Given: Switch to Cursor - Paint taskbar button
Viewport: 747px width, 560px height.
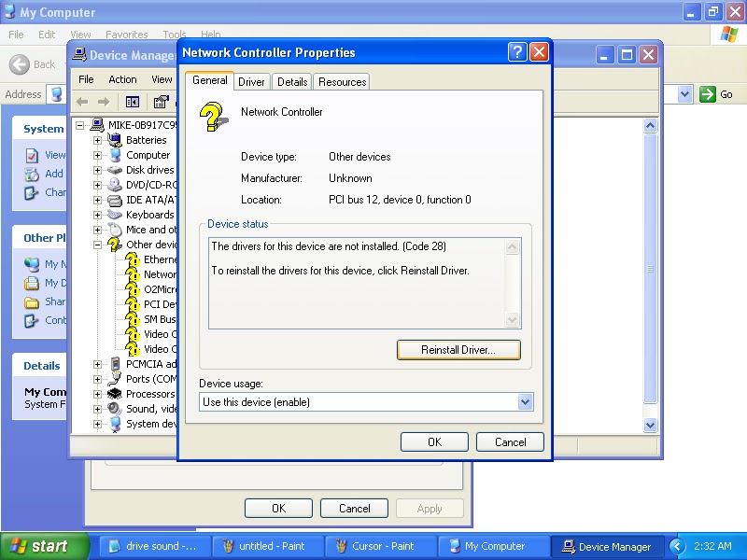Looking at the screenshot, I should coord(380,546).
